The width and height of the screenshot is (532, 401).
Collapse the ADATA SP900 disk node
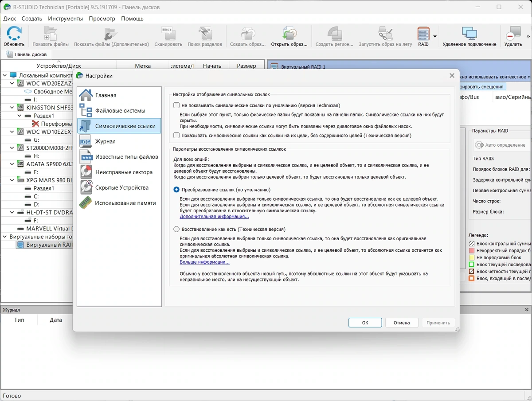point(12,164)
